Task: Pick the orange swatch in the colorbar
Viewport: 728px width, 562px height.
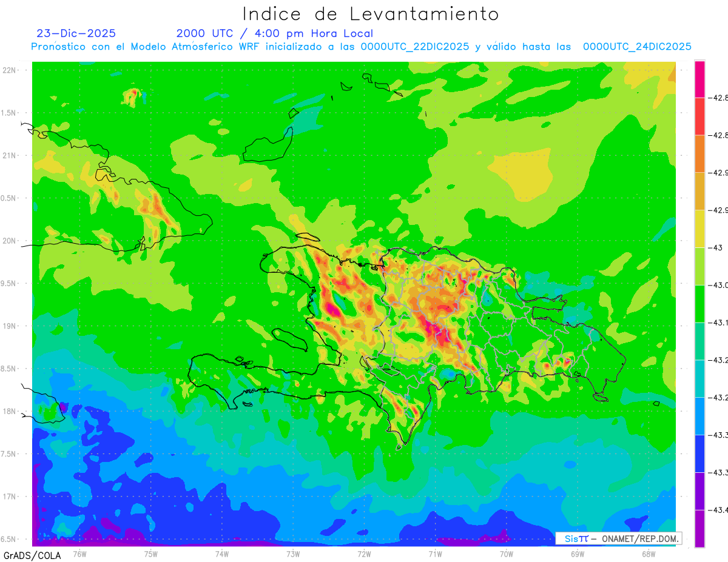Action: tap(699, 154)
